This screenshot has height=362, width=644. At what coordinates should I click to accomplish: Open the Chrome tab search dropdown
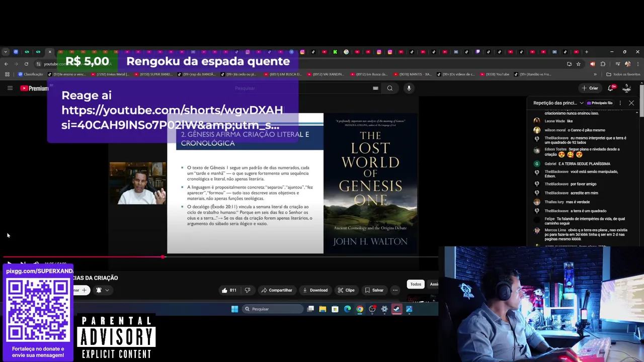[5, 52]
